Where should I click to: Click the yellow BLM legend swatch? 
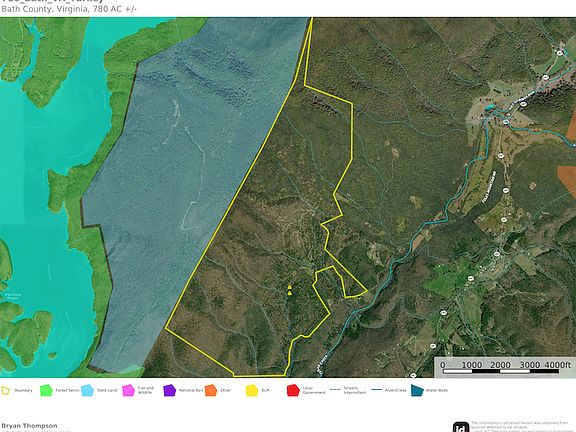point(252,390)
